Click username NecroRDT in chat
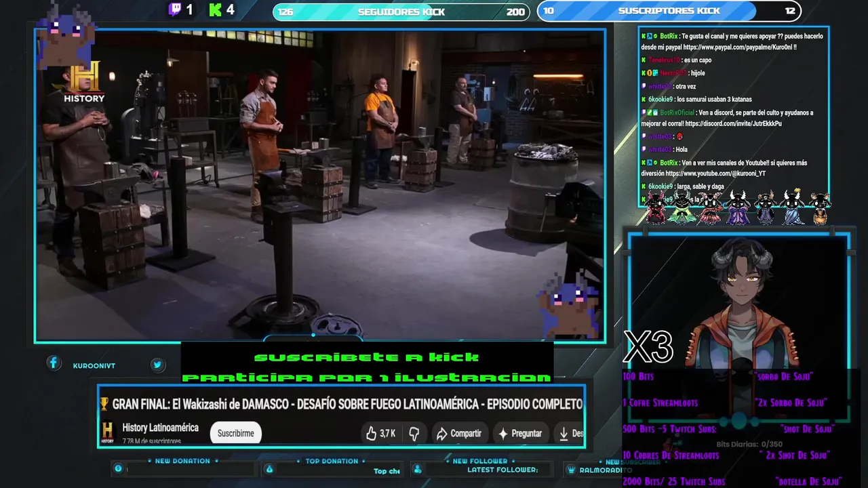This screenshot has height=488, width=868. (x=673, y=73)
